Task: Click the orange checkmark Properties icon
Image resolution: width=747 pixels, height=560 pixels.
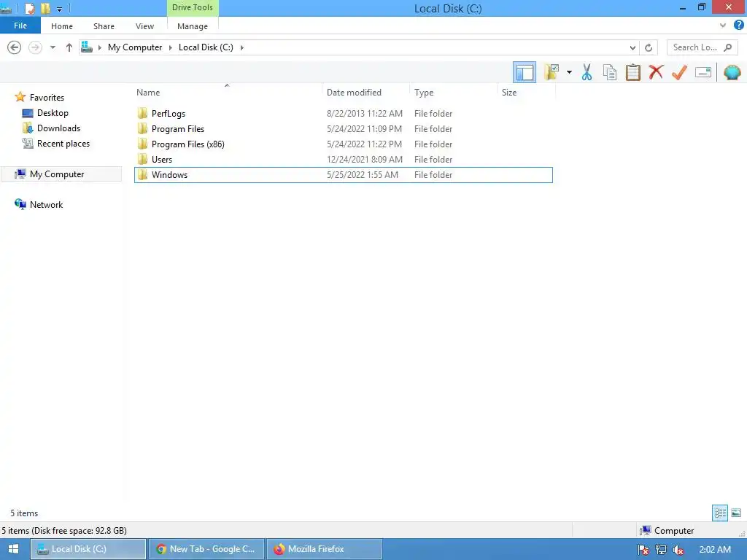Action: [x=679, y=72]
